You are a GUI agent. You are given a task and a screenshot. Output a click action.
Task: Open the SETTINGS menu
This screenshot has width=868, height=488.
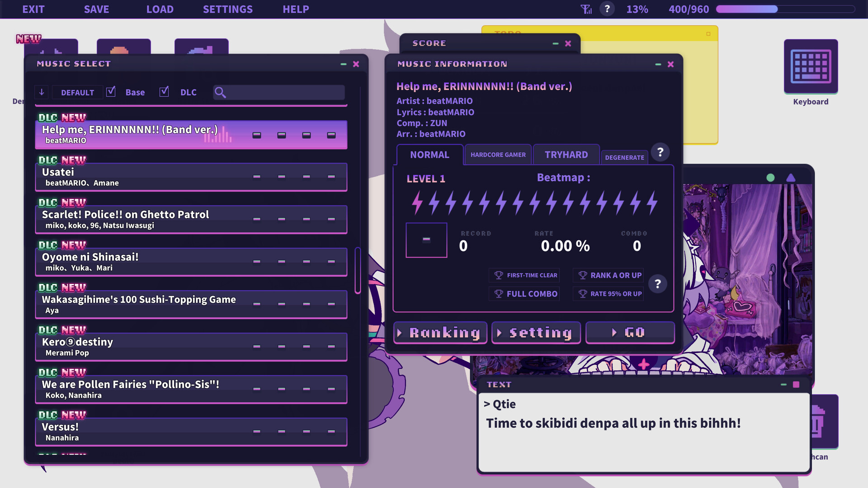pyautogui.click(x=228, y=9)
